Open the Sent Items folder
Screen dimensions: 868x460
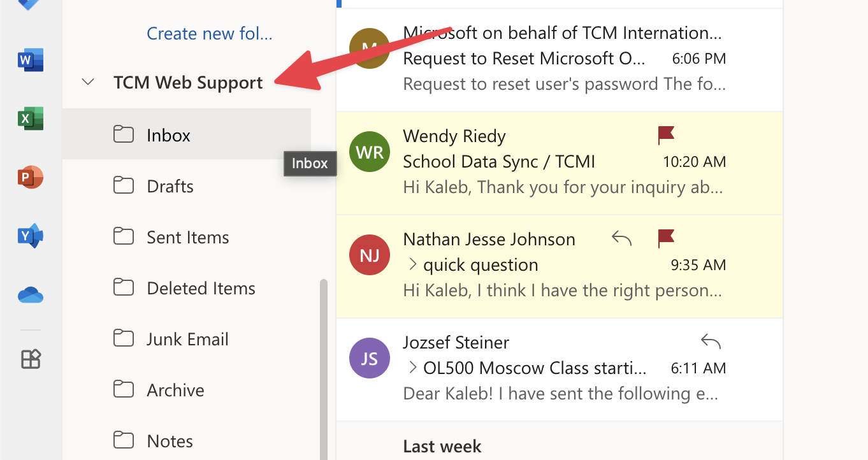(187, 237)
